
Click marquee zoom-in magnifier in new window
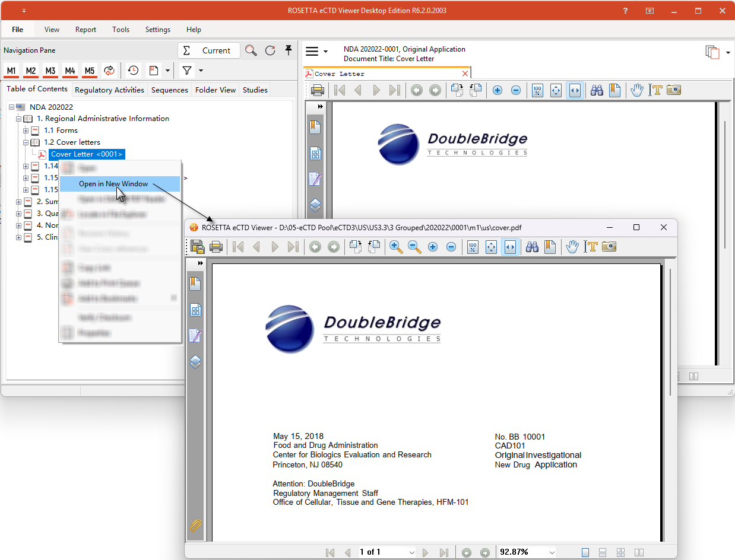[x=396, y=247]
